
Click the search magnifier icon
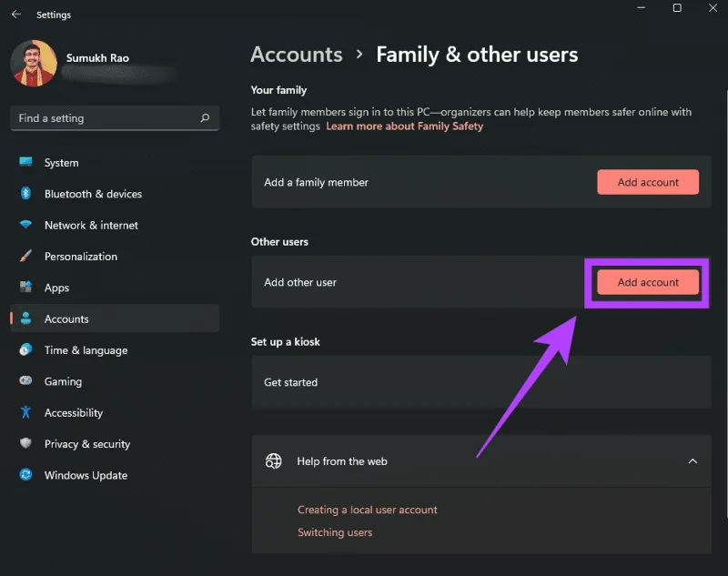[x=205, y=118]
